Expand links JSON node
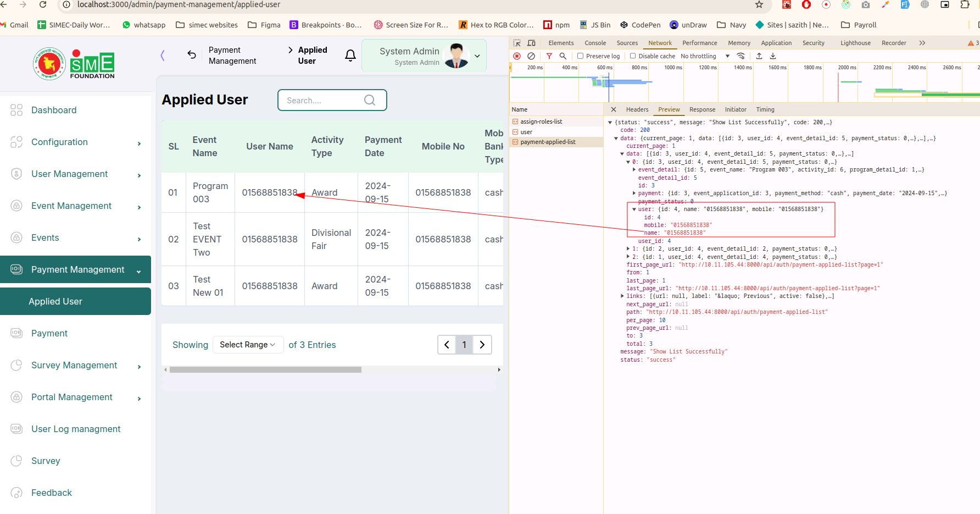This screenshot has width=980, height=514. pos(622,296)
